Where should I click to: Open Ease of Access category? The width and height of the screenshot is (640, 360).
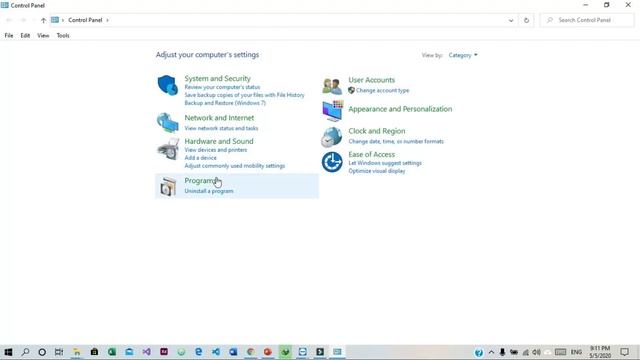point(371,154)
